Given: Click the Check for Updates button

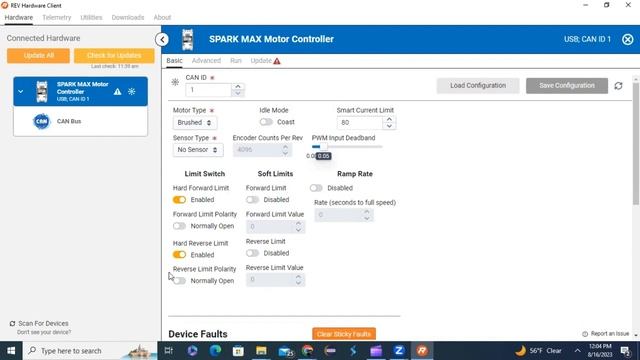Looking at the screenshot, I should click(x=114, y=56).
